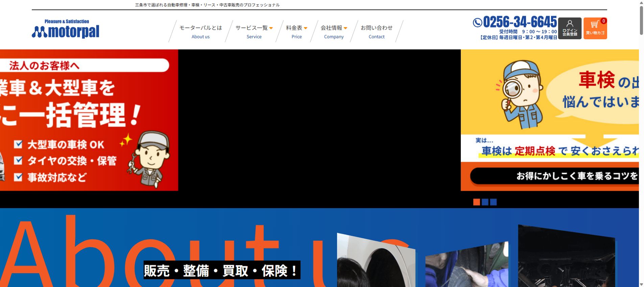Expand the 料金表 dropdown arrow
The height and width of the screenshot is (287, 644).
[306, 28]
